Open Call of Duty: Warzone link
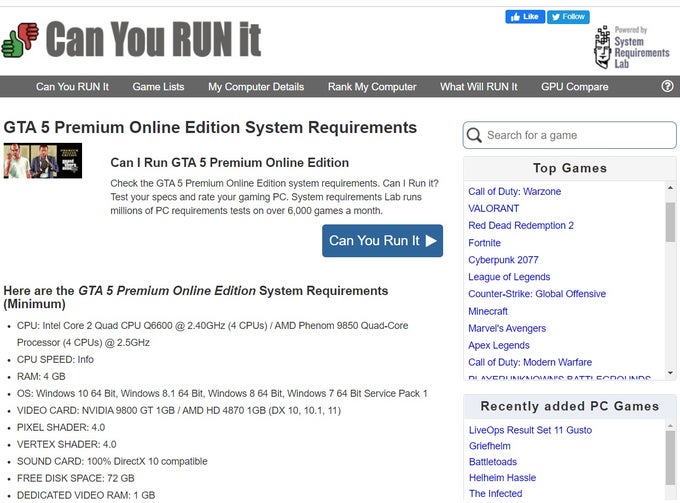 514,191
